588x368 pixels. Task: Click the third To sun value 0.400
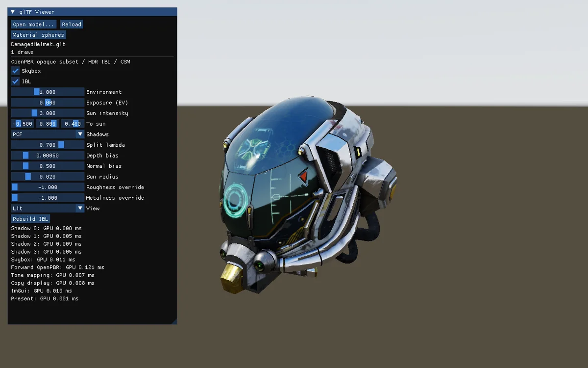[73, 124]
